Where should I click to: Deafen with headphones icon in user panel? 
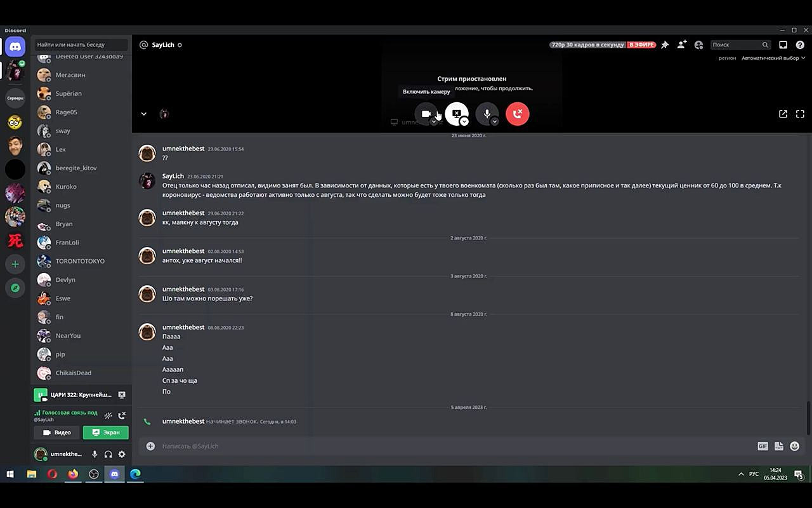108,454
